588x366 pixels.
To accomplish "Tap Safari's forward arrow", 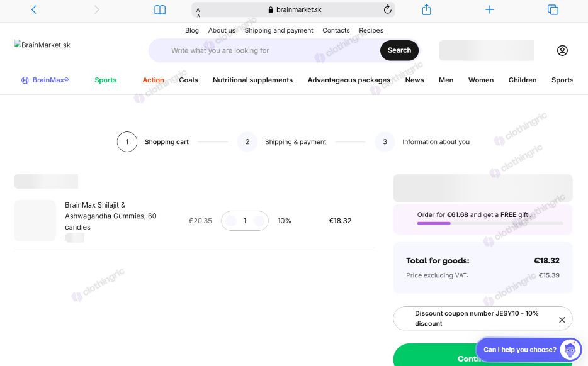I will point(97,9).
